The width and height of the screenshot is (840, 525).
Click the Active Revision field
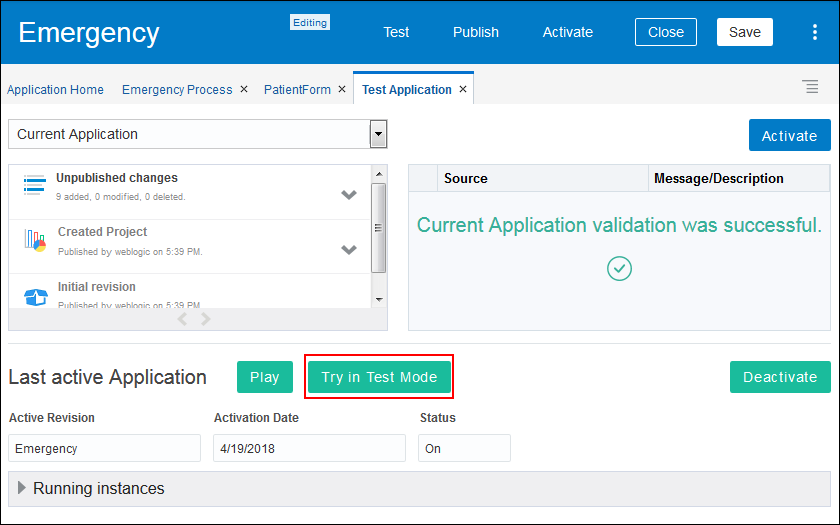click(104, 448)
